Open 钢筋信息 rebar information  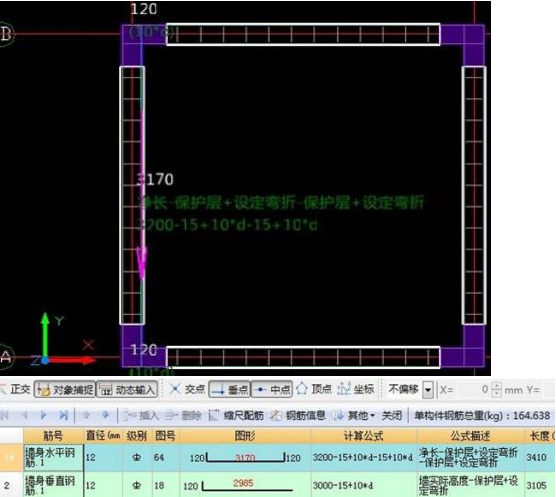pyautogui.click(x=298, y=415)
